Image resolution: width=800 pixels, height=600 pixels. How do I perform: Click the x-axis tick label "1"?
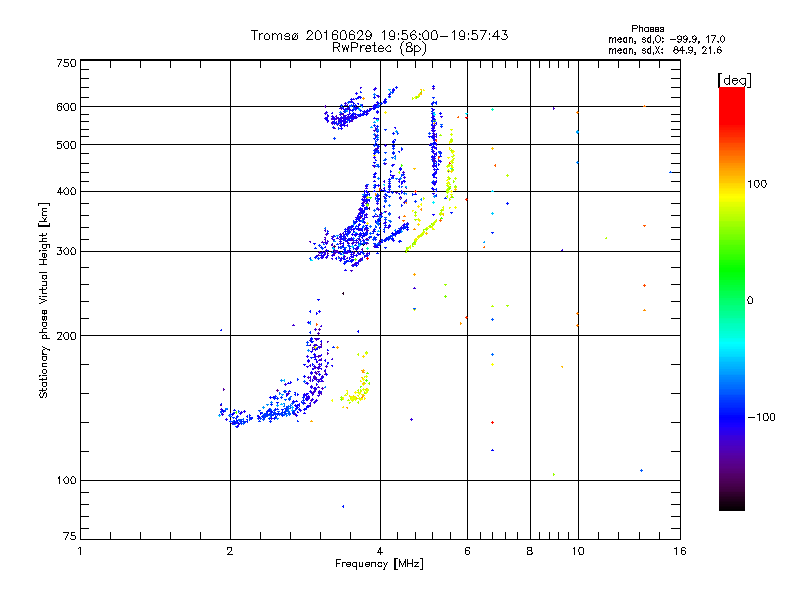pos(80,551)
